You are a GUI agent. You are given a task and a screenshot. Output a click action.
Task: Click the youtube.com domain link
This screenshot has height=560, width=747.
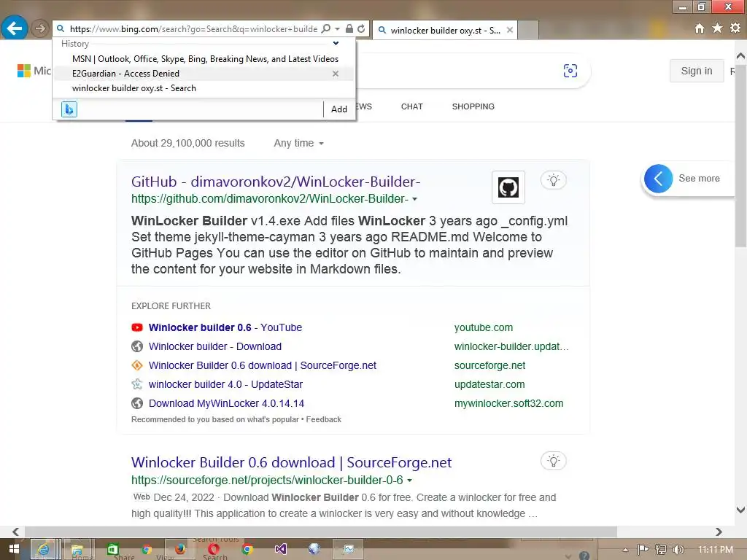(x=484, y=327)
